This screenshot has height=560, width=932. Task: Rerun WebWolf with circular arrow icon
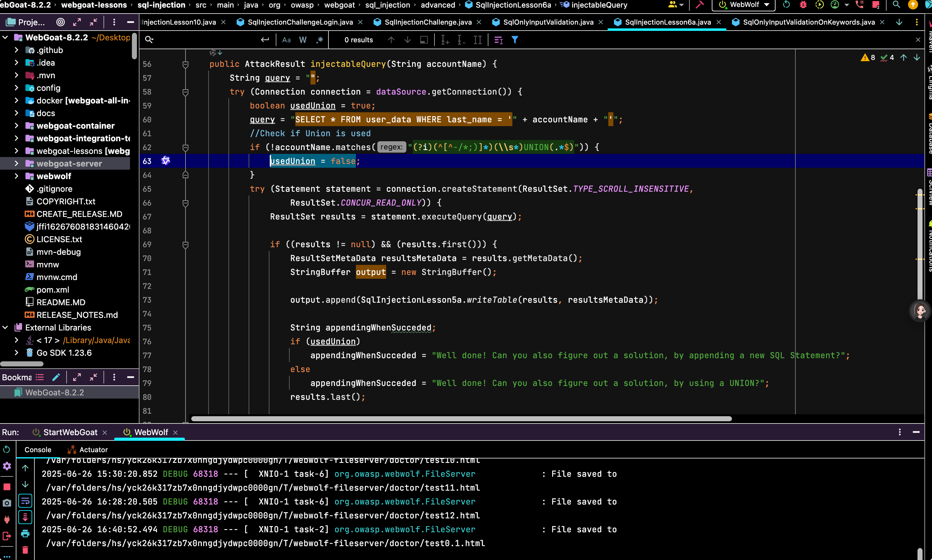coord(787,5)
